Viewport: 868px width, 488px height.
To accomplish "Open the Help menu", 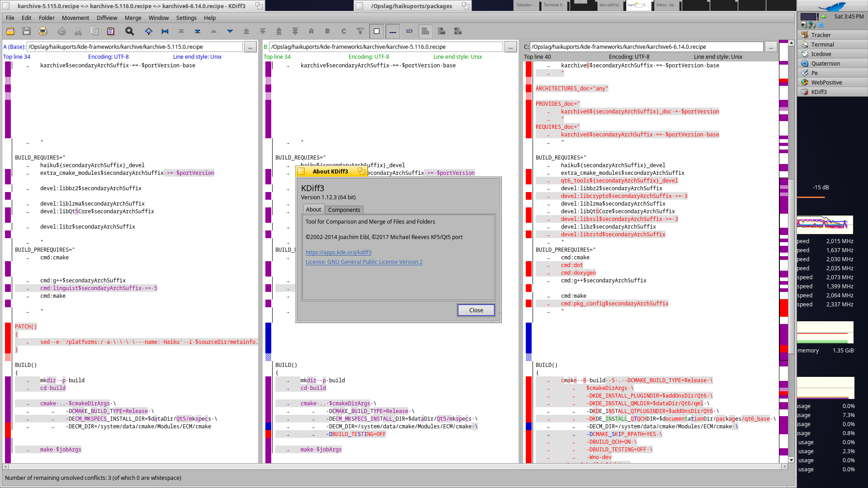I will point(210,18).
